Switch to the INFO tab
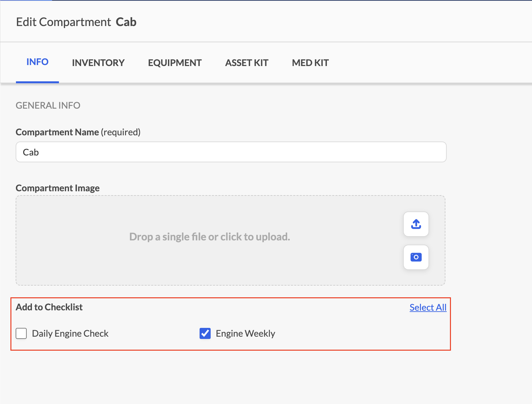Screen dimensions: 532x404 click(37, 62)
